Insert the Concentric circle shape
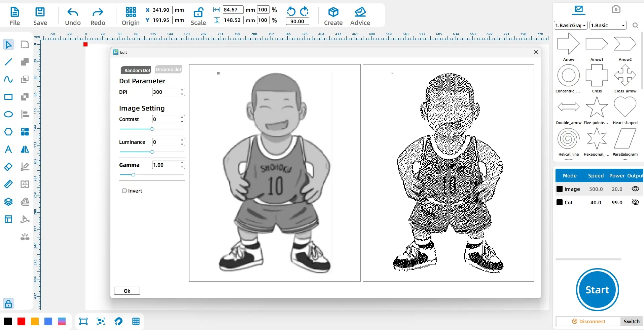Viewport: 644px width, 330px height. point(569,78)
